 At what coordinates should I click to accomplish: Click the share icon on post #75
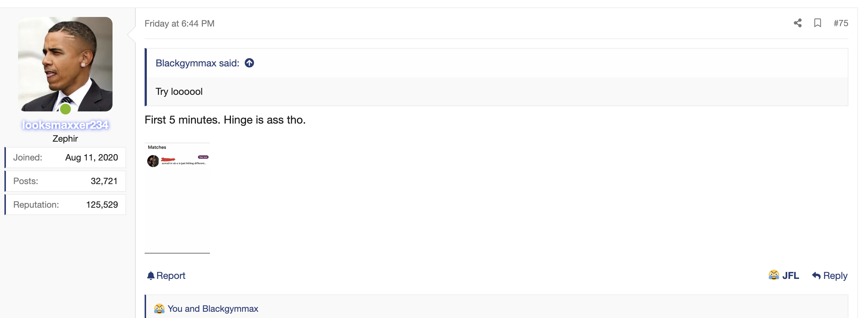[798, 23]
